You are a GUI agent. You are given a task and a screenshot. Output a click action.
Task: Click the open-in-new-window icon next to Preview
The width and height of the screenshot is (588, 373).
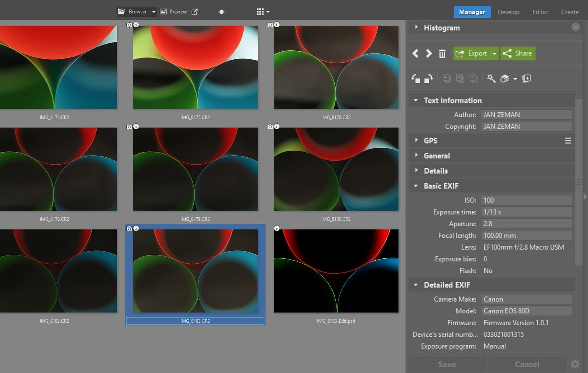click(x=195, y=11)
